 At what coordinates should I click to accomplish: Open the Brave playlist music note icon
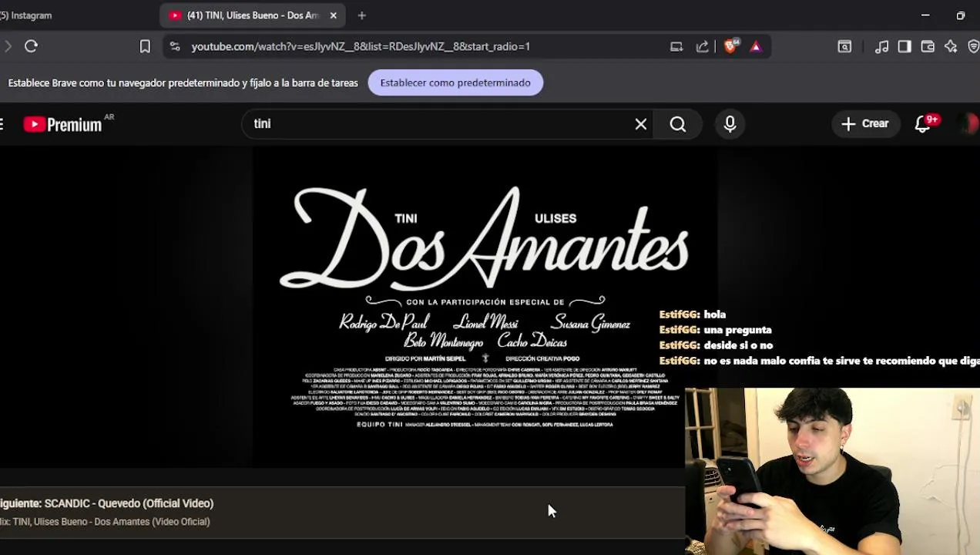pos(881,46)
